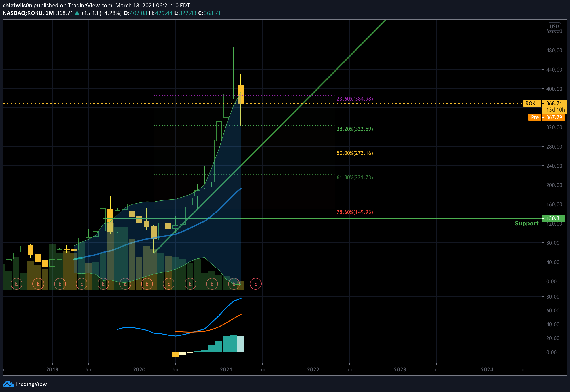Click the latest yellow March 2021 candle
This screenshot has width=570, height=392.
point(241,94)
